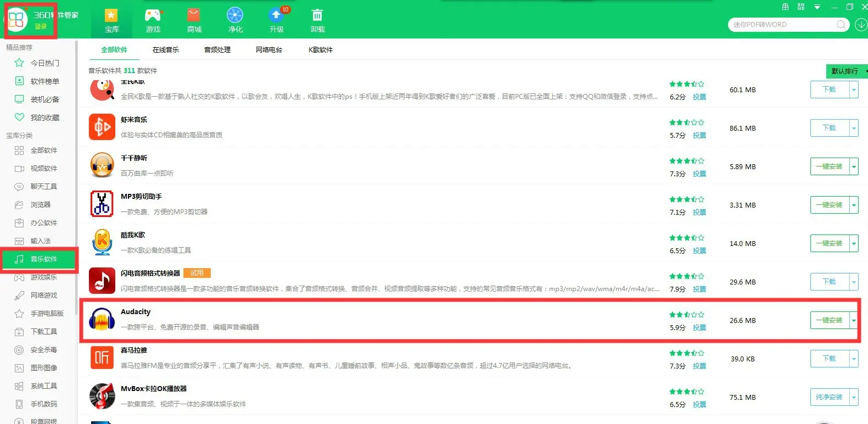
Task: Click 投票 link for 酷我K歌
Action: coord(699,250)
